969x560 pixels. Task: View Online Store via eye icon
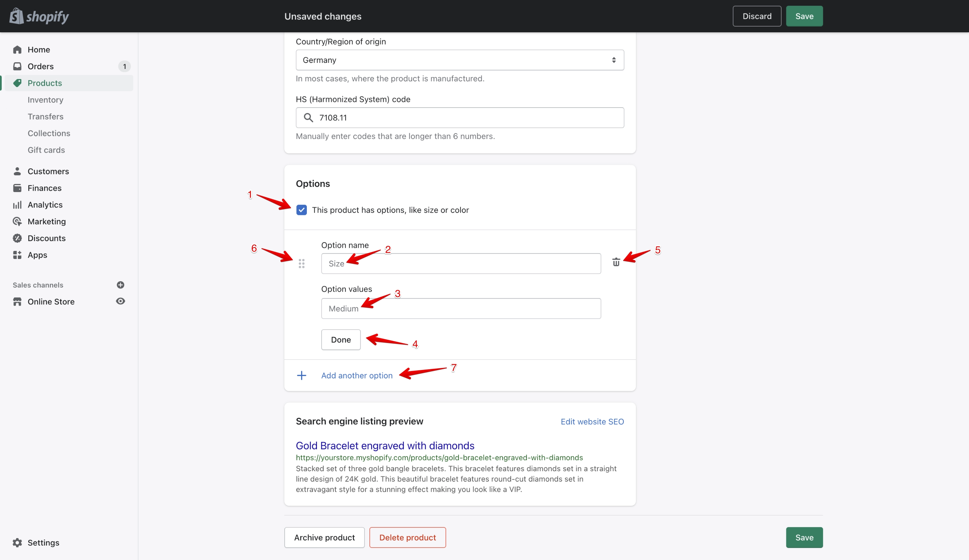(x=120, y=301)
